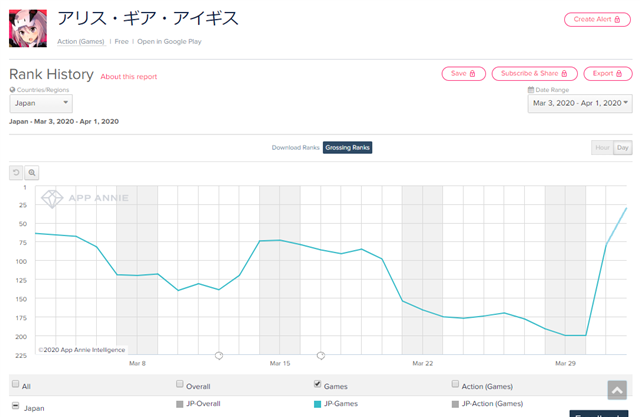
Task: Click the Rank History heading
Action: tap(51, 74)
